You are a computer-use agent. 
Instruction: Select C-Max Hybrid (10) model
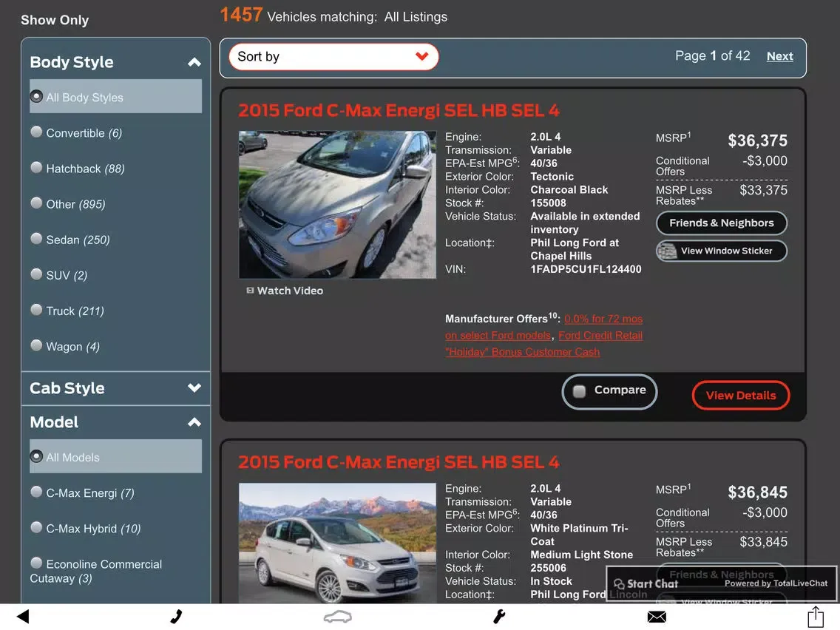pos(36,527)
